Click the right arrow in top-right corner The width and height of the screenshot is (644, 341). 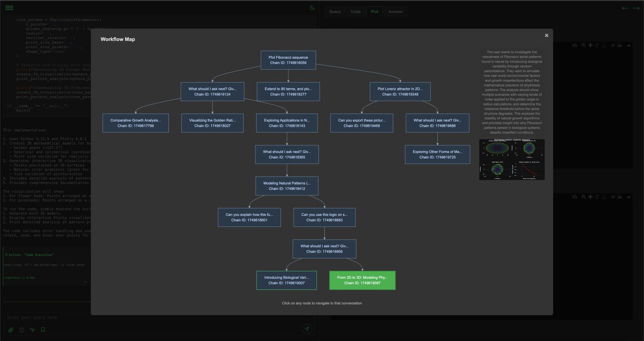635,8
